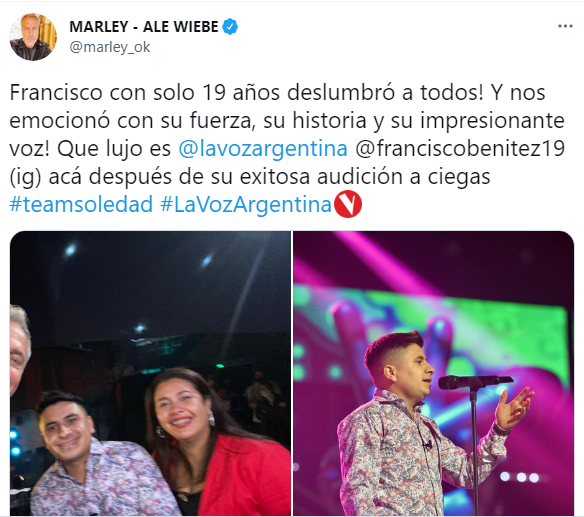
Task: Open the #teamsoledad hashtag
Action: (x=81, y=204)
